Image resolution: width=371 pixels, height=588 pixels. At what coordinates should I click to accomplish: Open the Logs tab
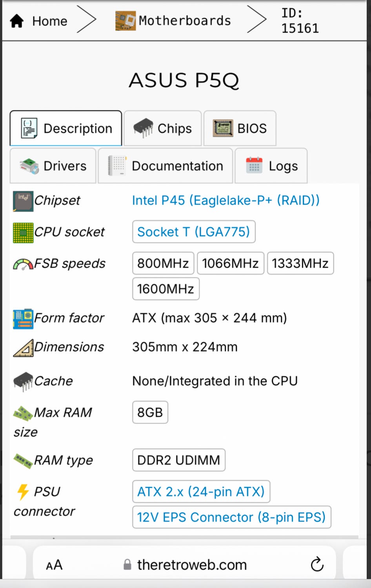click(x=271, y=166)
